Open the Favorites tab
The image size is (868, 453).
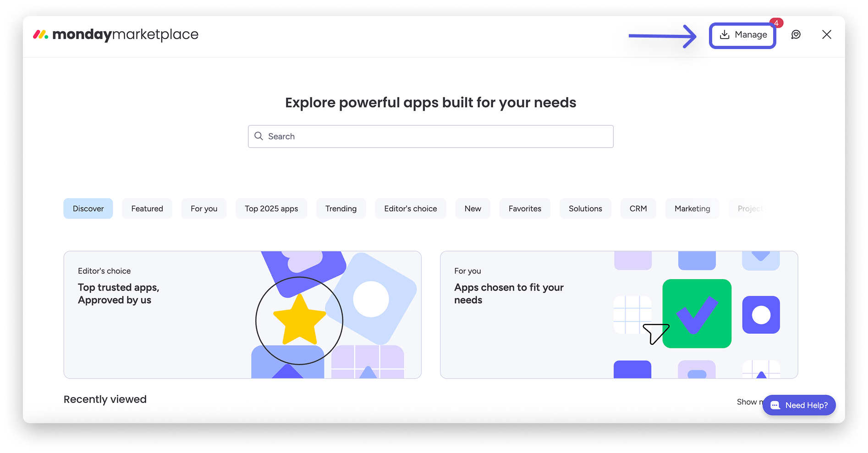point(525,209)
